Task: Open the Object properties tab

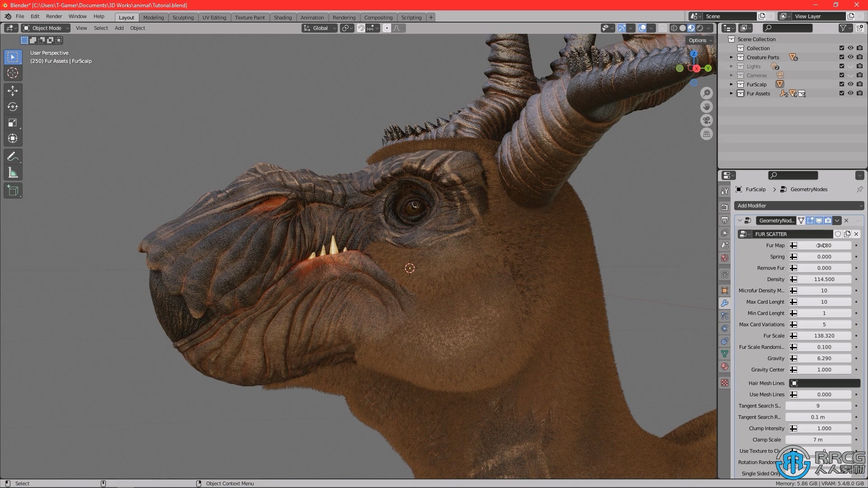Action: coord(725,291)
